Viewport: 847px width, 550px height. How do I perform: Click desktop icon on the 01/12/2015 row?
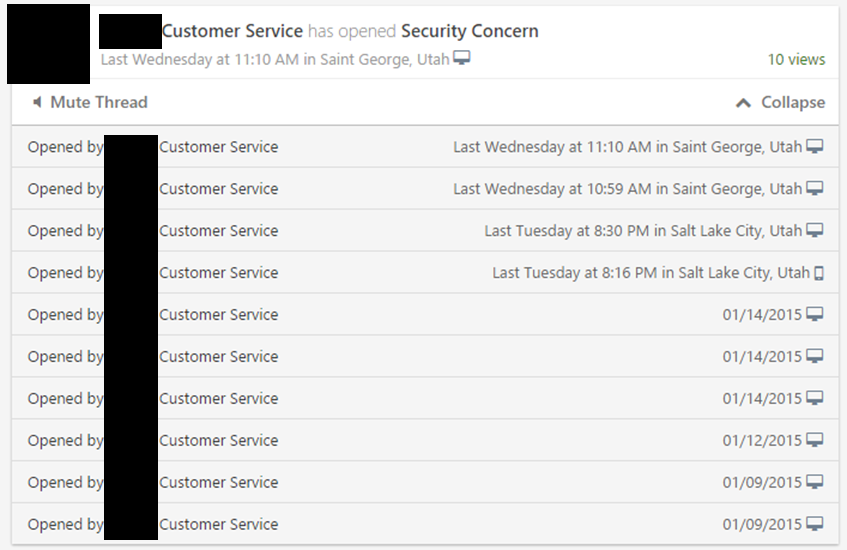815,441
